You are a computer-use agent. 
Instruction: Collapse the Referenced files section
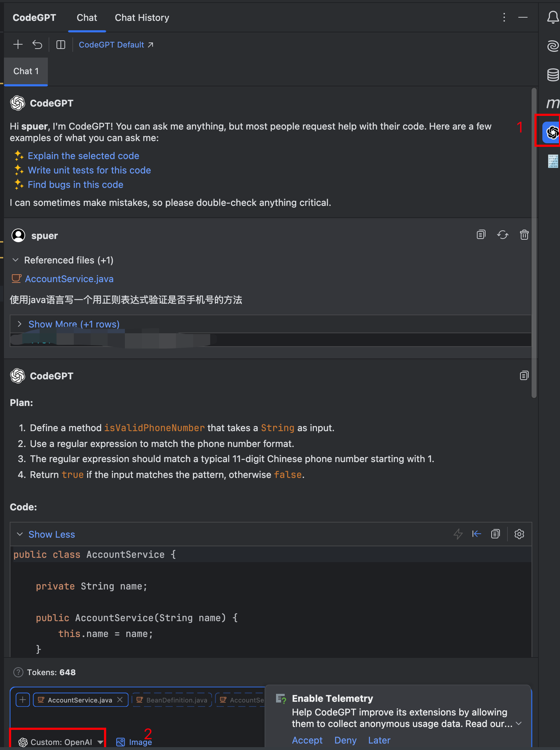[x=15, y=260]
